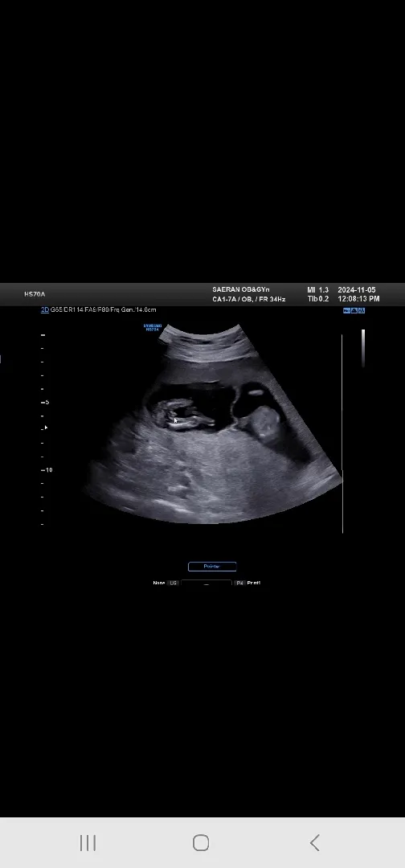Select the focus arrow on the depth scale
This screenshot has height=868, width=405.
45,428
